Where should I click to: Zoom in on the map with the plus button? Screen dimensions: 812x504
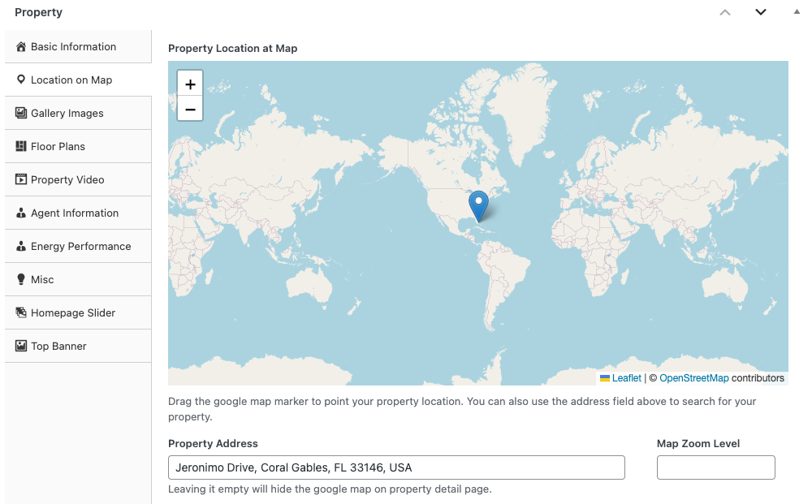point(189,84)
